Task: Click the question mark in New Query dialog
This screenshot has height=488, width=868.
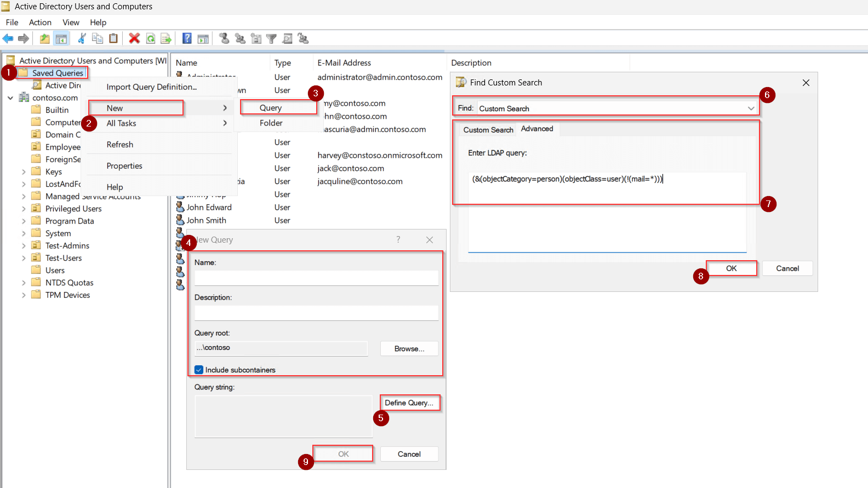Action: 398,239
